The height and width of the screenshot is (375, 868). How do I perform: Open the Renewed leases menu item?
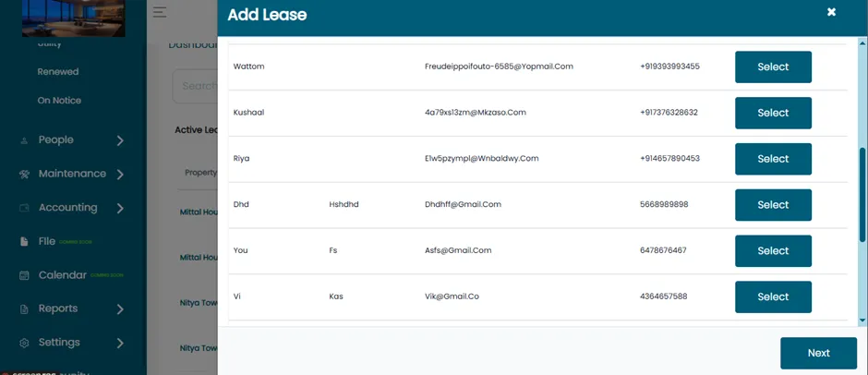[x=58, y=71]
